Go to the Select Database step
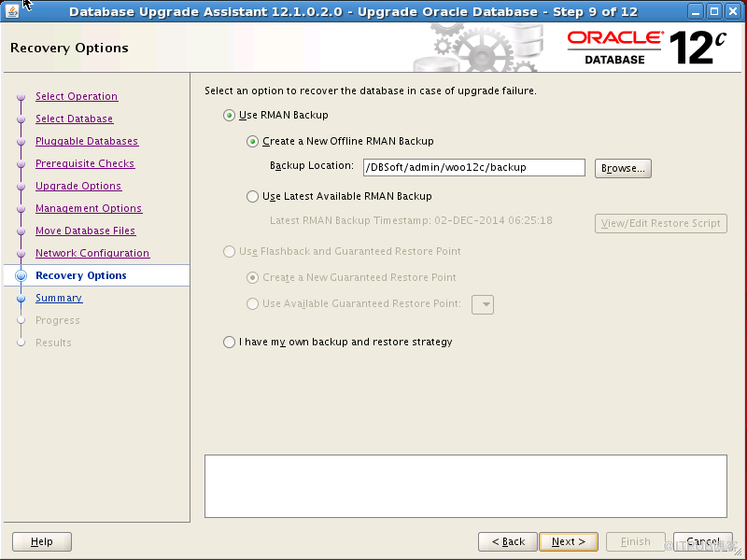The height and width of the screenshot is (560, 747). (x=75, y=119)
